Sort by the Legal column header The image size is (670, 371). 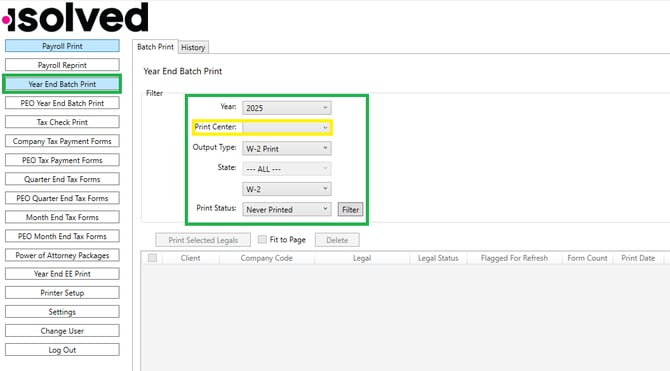pos(362,258)
